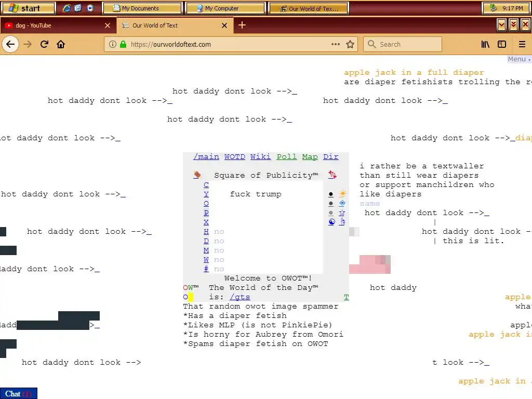
Task: Click the # symbol link
Action: point(206,269)
